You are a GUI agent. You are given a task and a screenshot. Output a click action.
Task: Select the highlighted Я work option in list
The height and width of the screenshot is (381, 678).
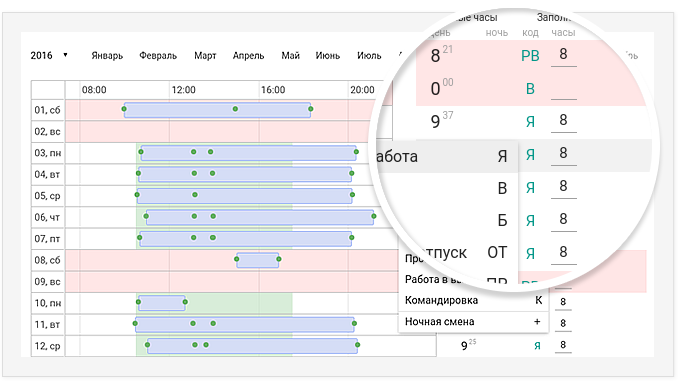click(448, 156)
